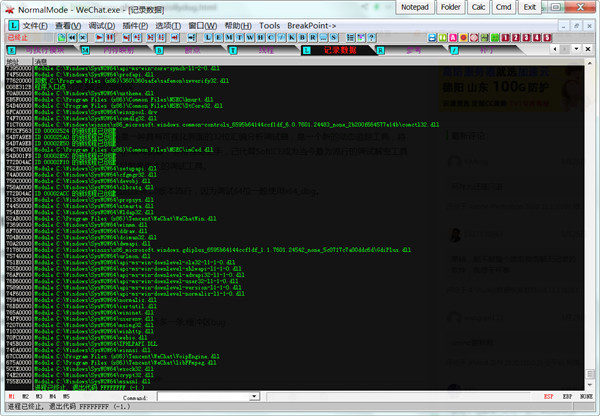Click the Execute till return icon
This screenshot has width=600, height=416.
click(x=175, y=38)
